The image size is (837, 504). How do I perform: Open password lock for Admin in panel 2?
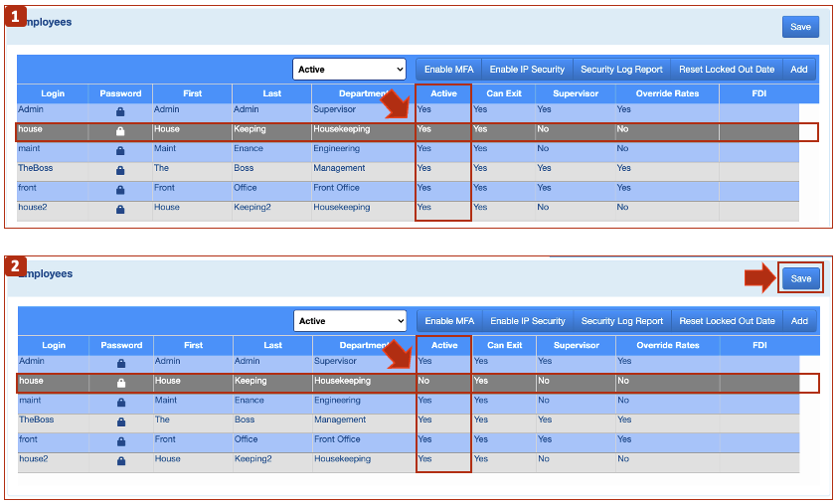click(x=121, y=364)
